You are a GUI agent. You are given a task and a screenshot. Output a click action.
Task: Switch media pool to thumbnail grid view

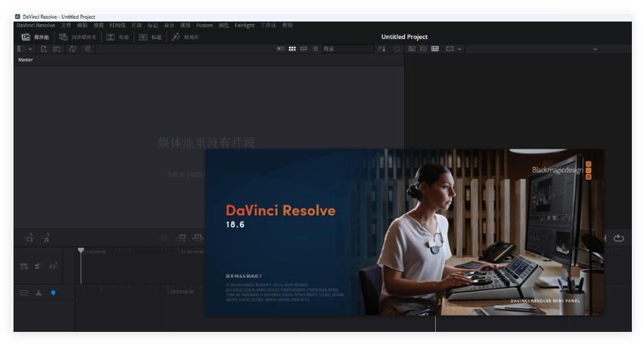pos(292,49)
